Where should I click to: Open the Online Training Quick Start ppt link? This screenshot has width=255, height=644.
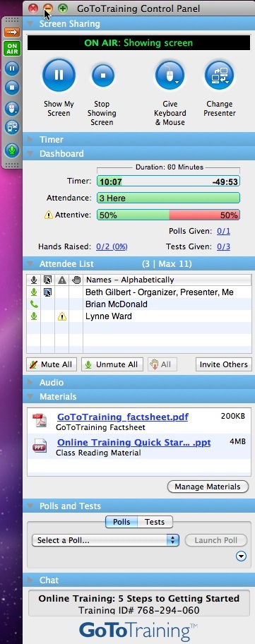134,443
